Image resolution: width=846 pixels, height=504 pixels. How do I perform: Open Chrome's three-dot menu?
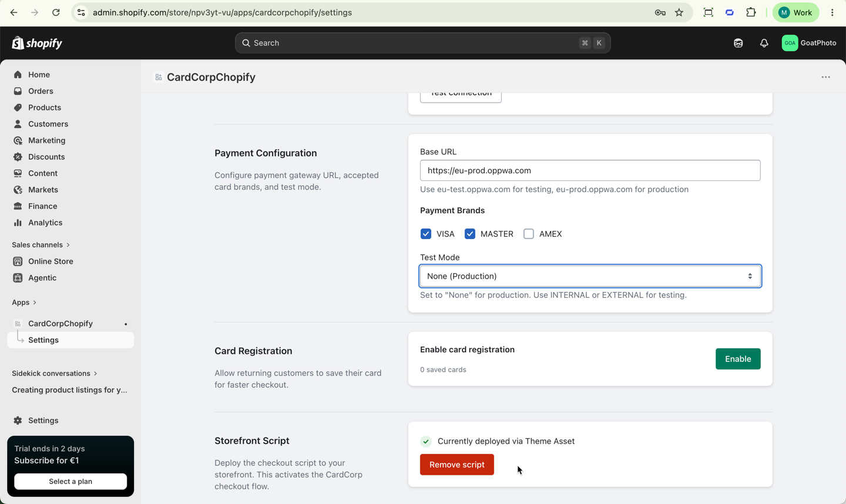832,12
